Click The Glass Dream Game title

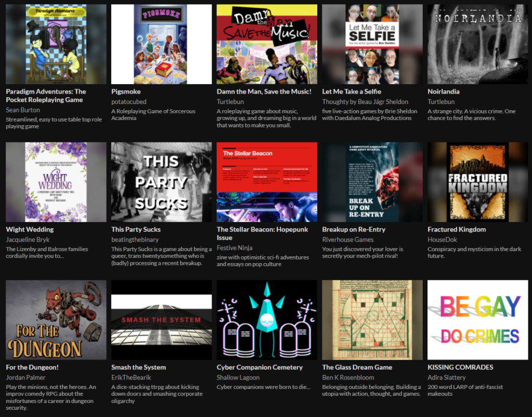tap(357, 367)
